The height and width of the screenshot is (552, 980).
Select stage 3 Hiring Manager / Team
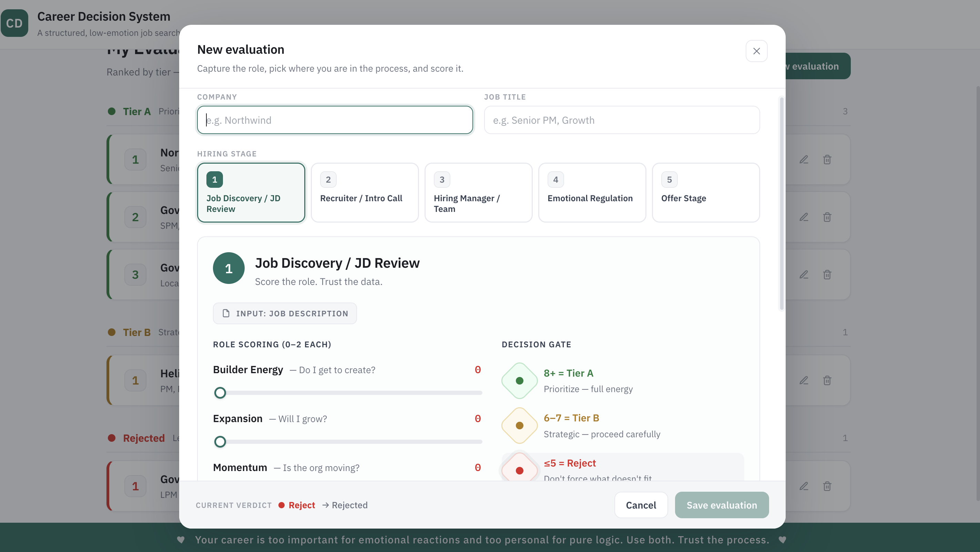tap(478, 193)
